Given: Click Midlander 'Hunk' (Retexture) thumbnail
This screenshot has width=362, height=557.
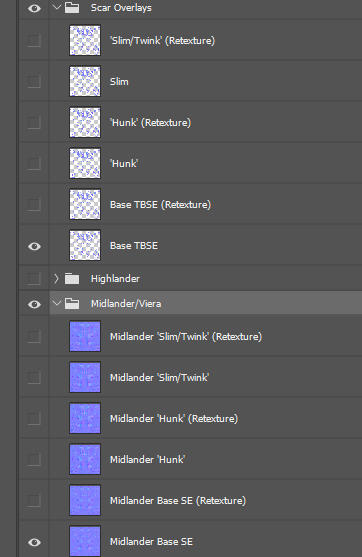Looking at the screenshot, I should [85, 418].
